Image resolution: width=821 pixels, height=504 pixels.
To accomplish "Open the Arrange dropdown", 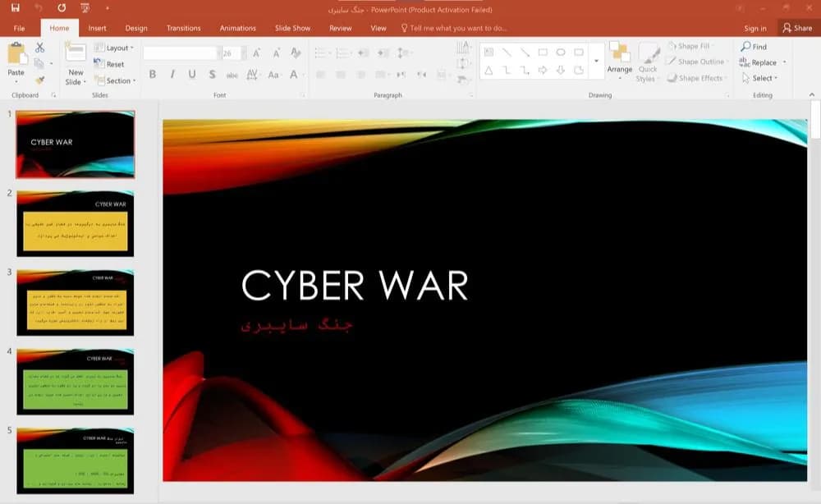I will point(619,62).
